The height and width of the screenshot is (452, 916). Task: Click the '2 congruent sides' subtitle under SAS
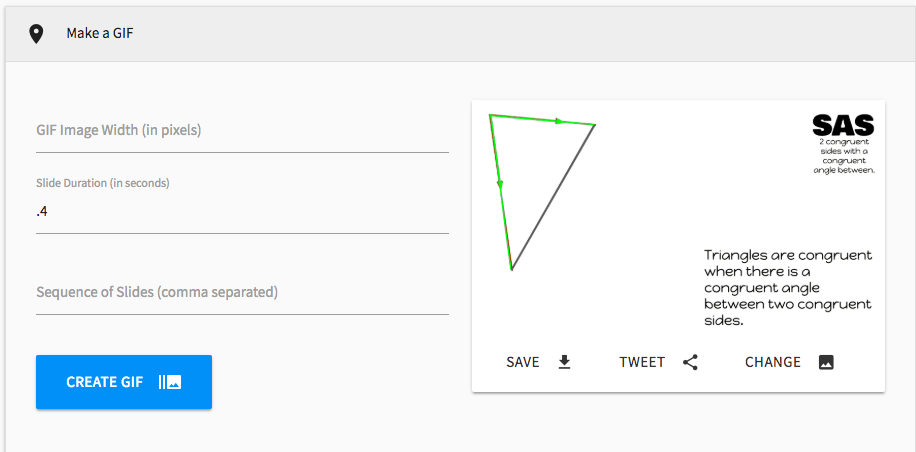[844, 155]
